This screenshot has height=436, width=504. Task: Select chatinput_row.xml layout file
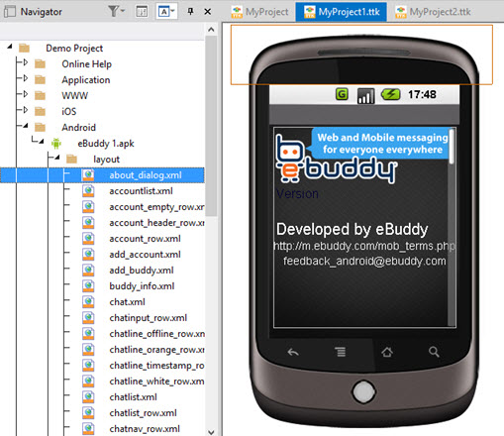(x=149, y=318)
